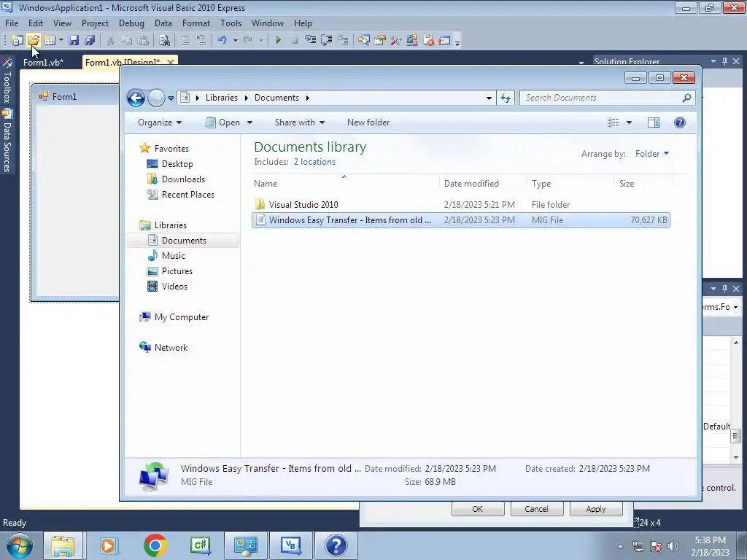
Task: Open the Project menu
Action: 95,23
